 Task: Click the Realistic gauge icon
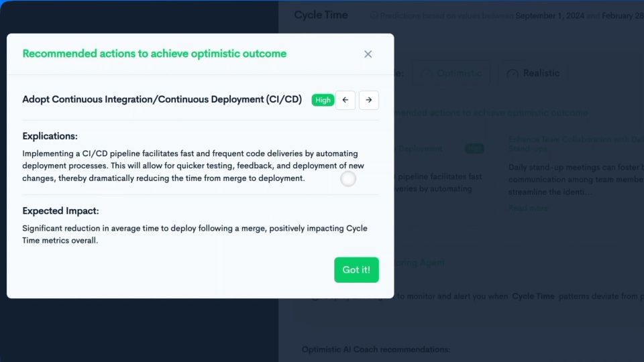click(513, 74)
